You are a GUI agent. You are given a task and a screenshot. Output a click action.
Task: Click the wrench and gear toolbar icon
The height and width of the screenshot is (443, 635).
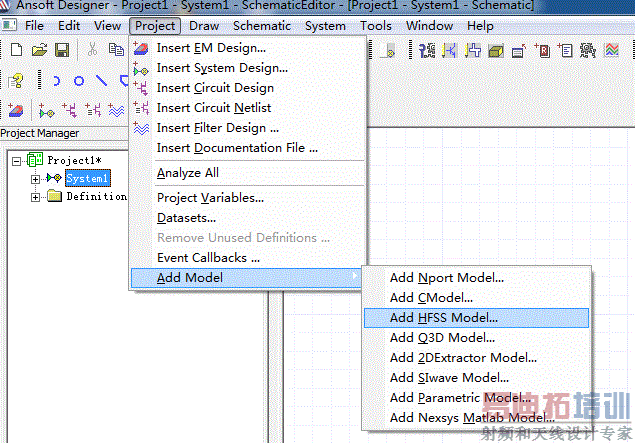point(427,51)
